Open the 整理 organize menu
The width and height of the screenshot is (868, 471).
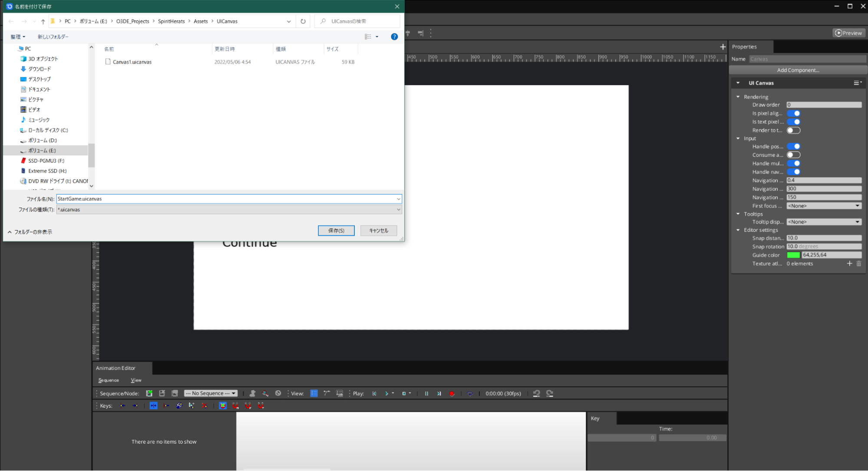point(18,36)
